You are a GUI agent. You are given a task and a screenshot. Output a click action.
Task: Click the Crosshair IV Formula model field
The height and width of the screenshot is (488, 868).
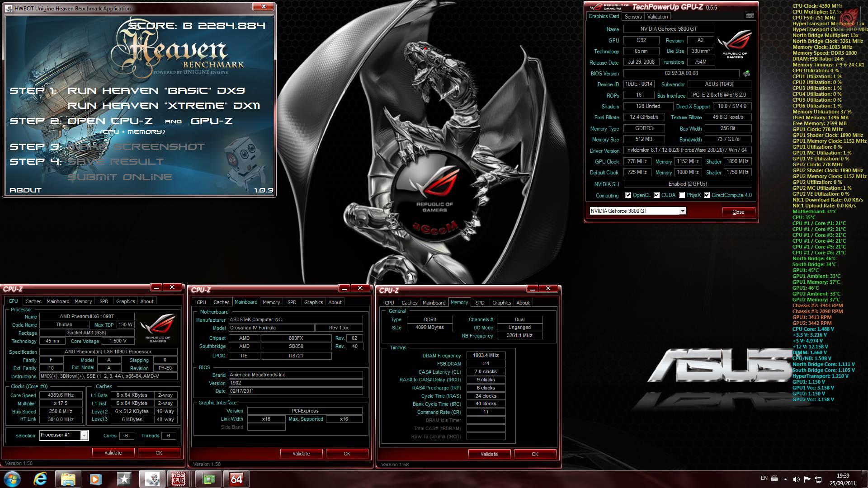pos(271,328)
